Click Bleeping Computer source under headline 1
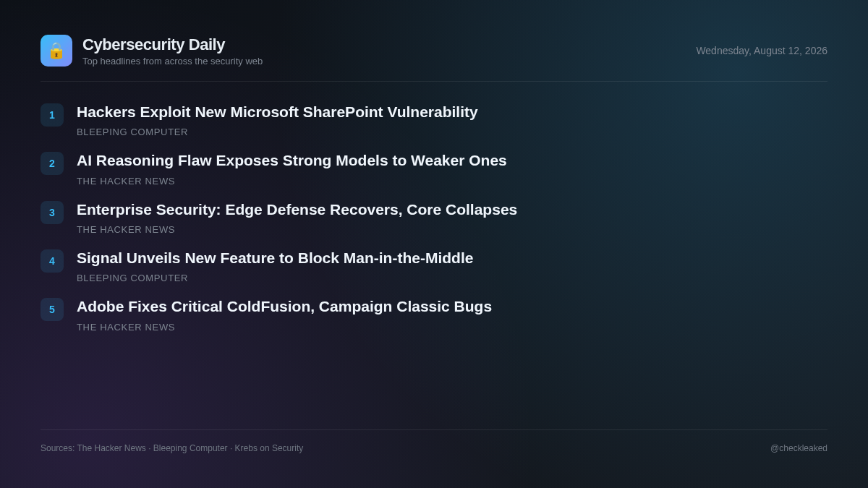 click(x=132, y=132)
